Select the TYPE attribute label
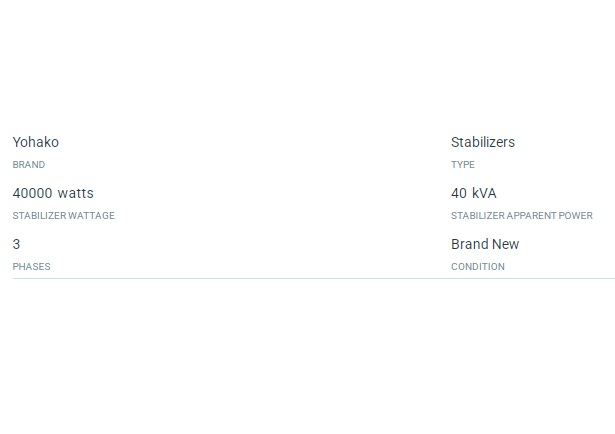 (x=463, y=165)
